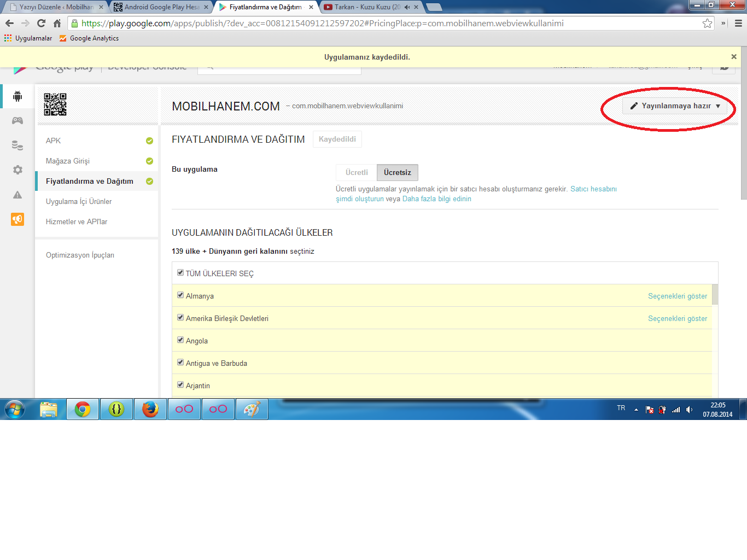
Task: Show options for Almanya
Action: (678, 296)
